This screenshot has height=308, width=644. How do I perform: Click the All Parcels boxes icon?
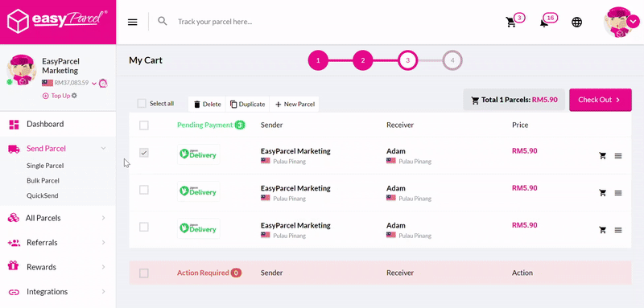(14, 218)
